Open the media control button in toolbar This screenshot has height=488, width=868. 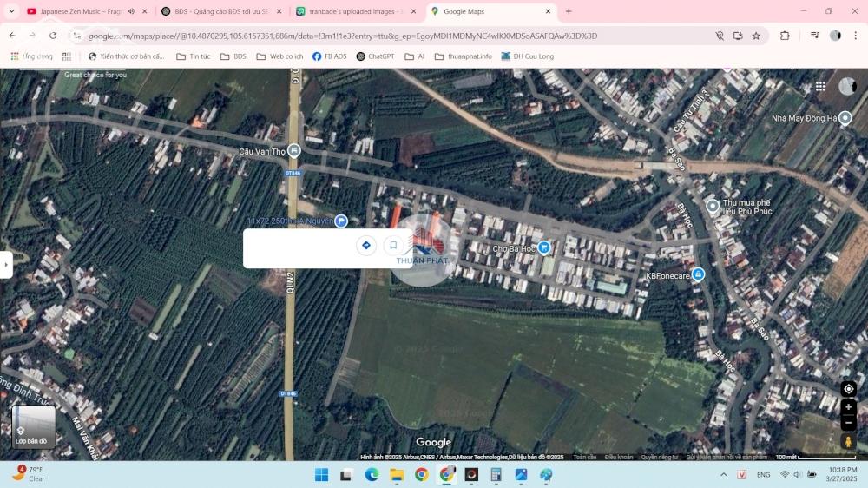pos(814,36)
